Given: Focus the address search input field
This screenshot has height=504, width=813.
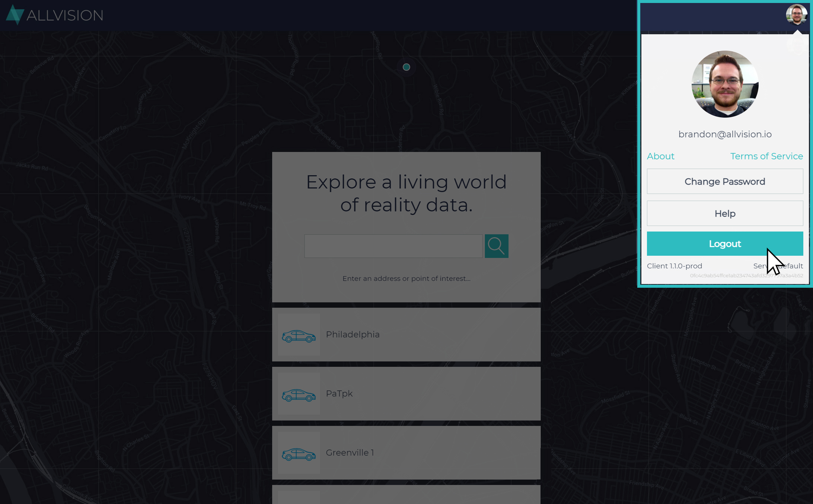Looking at the screenshot, I should (393, 246).
